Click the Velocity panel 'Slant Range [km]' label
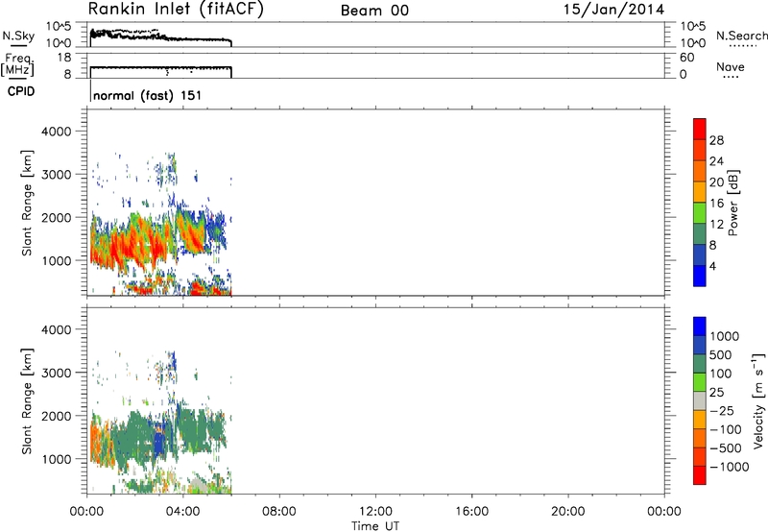Image resolution: width=768 pixels, height=532 pixels. coord(27,401)
